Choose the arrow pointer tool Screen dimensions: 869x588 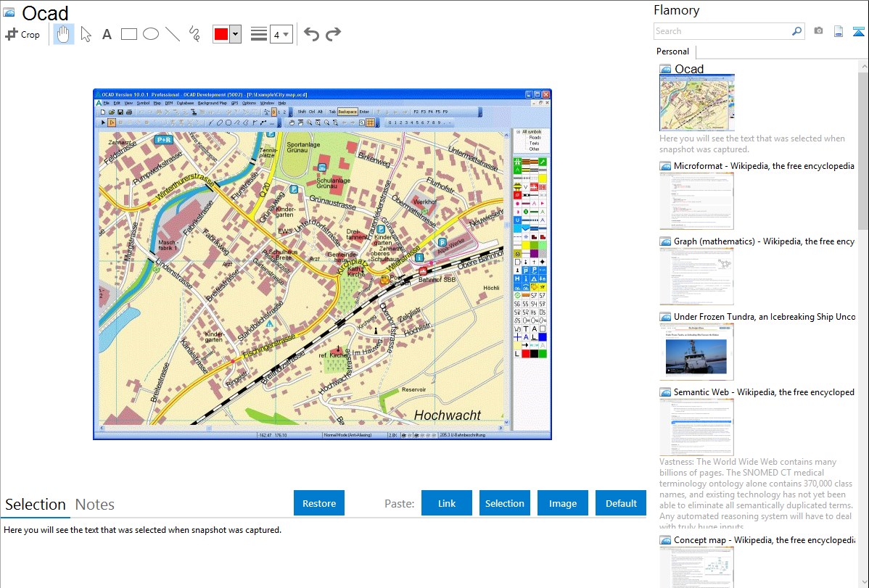pyautogui.click(x=86, y=34)
